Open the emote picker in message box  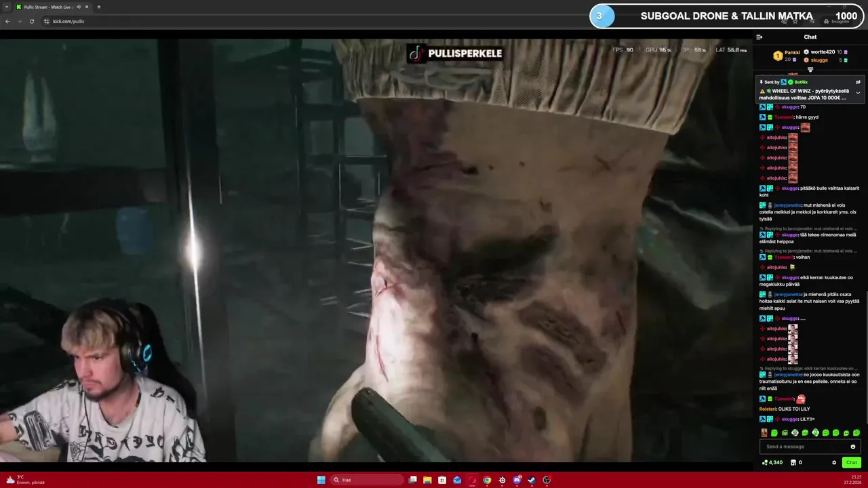coord(853,447)
